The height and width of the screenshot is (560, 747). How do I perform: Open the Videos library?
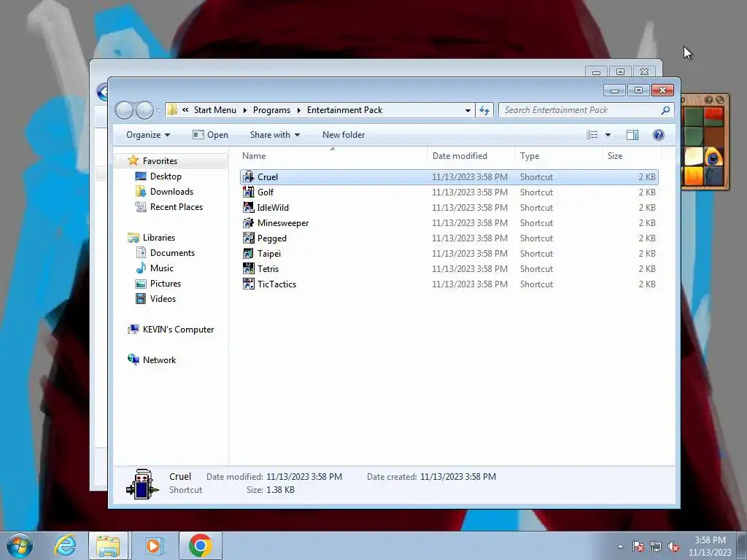click(163, 298)
